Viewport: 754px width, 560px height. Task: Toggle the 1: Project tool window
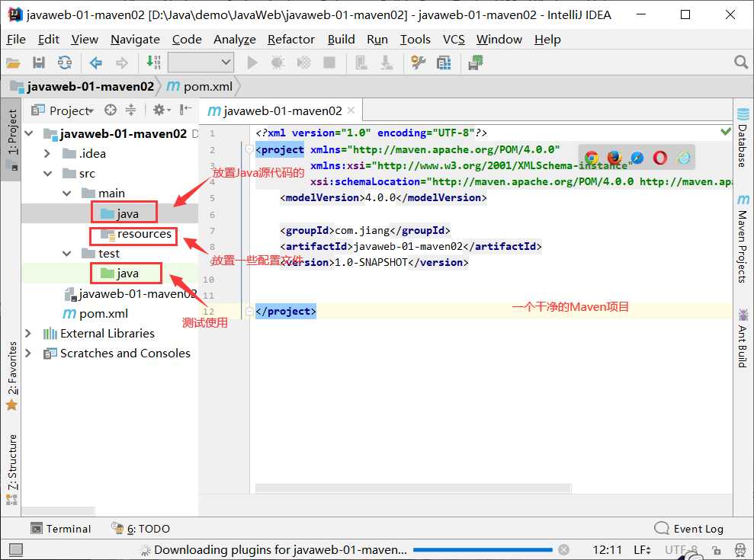[x=12, y=139]
